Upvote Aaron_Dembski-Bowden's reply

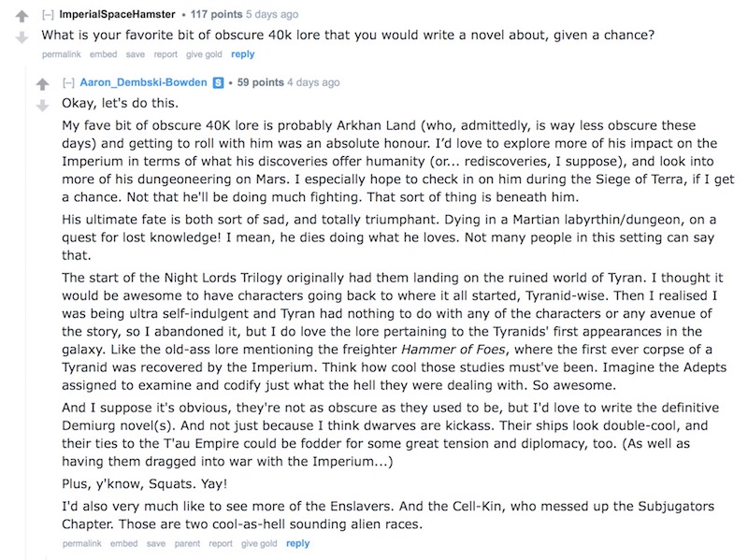pos(42,84)
